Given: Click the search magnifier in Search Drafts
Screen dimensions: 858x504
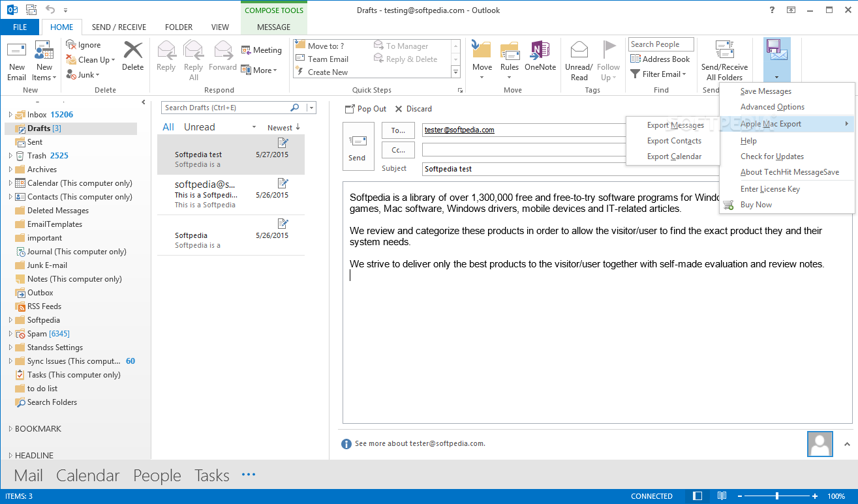Looking at the screenshot, I should click(295, 108).
